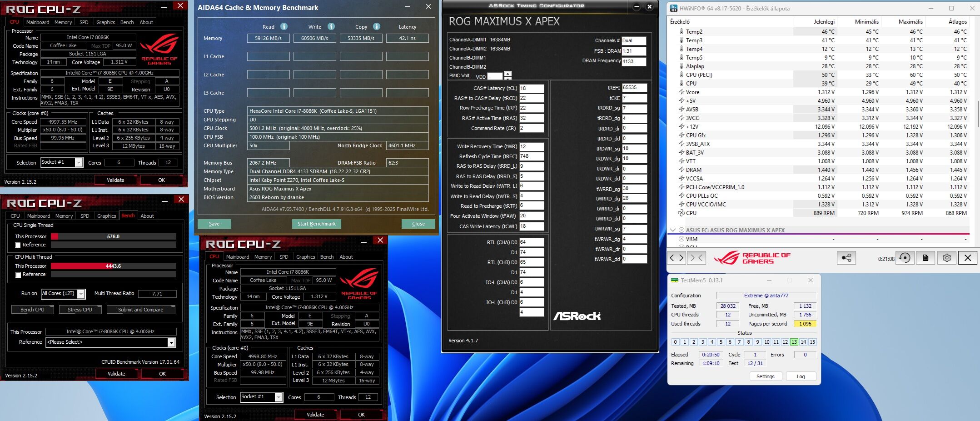Click TestMem5 status box 7
This screenshot has height=421, width=980.
click(x=739, y=342)
